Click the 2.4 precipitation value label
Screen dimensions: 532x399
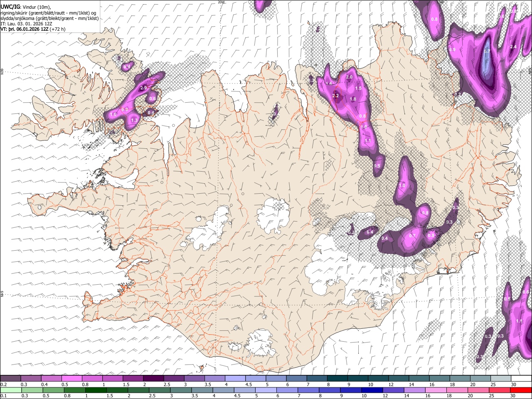point(513,47)
